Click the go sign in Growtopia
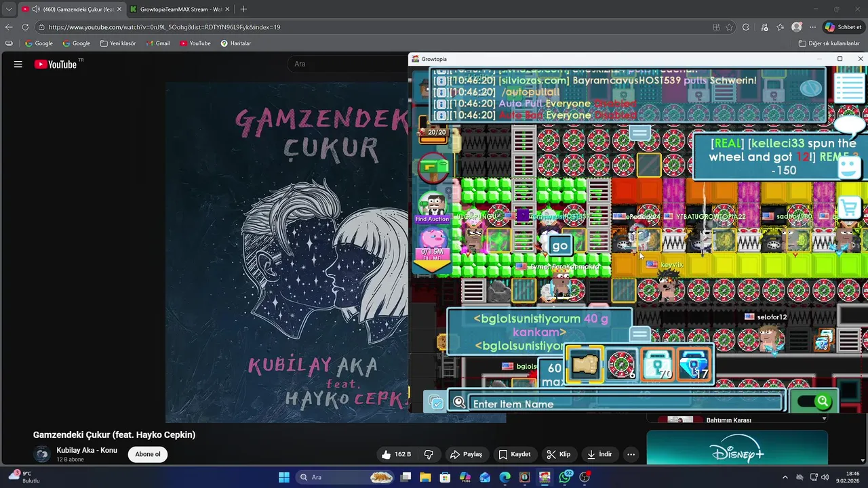The image size is (868, 488). pos(559,246)
